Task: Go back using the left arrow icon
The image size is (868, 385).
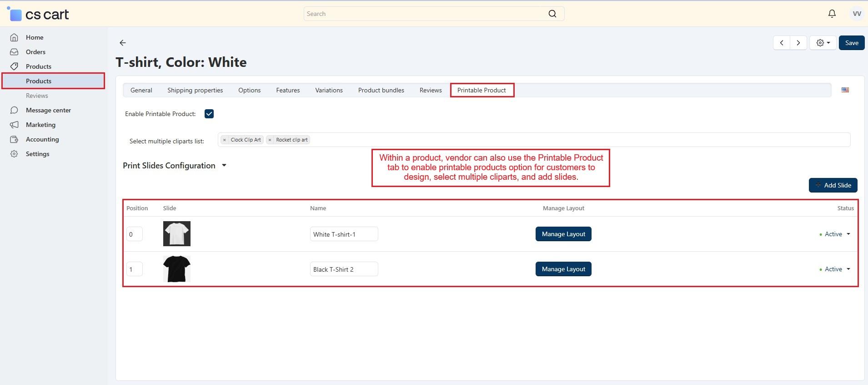Action: click(x=122, y=43)
